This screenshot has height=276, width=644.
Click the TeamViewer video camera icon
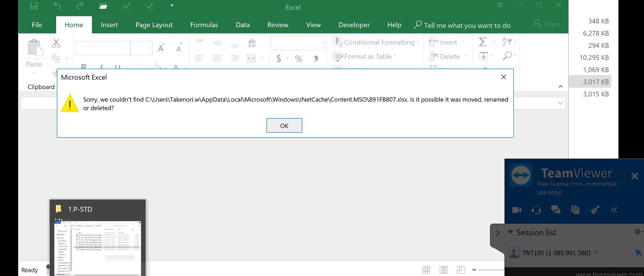click(x=517, y=210)
